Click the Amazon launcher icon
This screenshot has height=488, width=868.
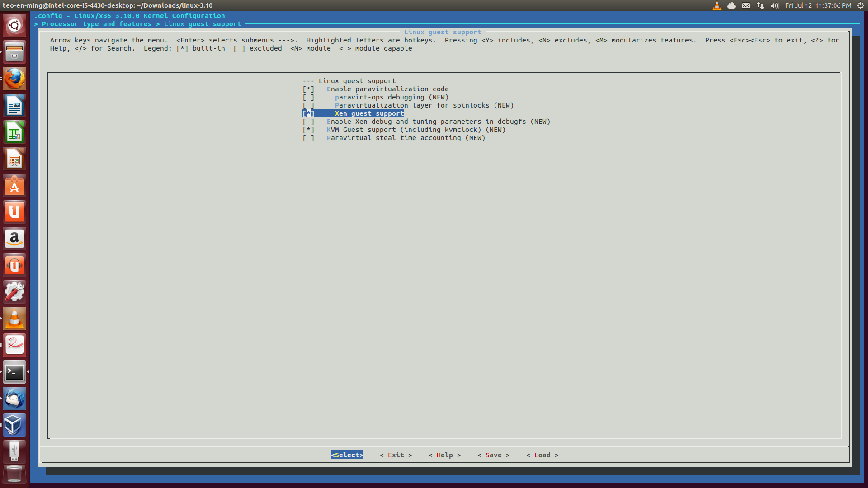pyautogui.click(x=14, y=239)
